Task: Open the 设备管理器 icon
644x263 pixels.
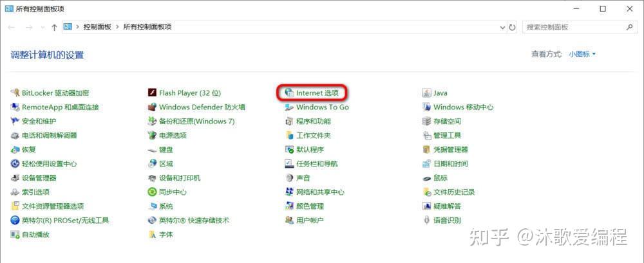Action: 15,177
